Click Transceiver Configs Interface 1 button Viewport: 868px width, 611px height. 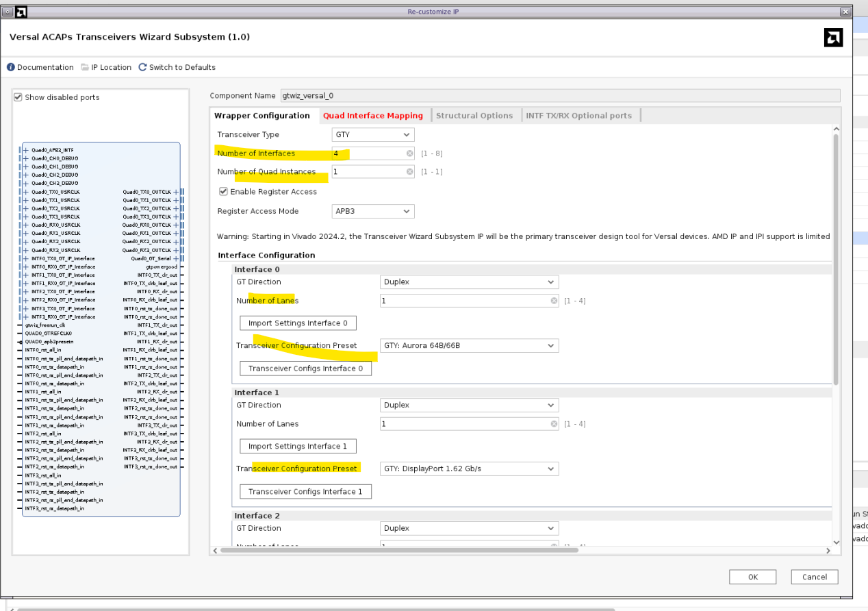[x=305, y=492]
